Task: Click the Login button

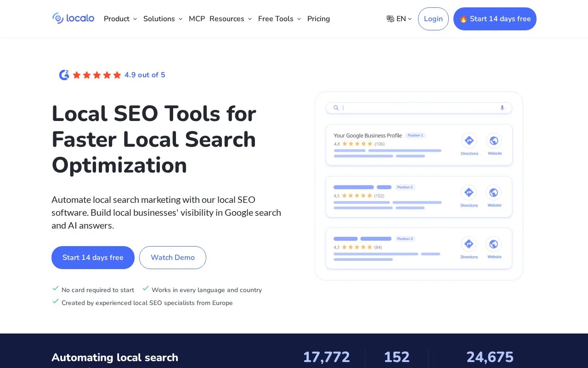Action: point(433,19)
